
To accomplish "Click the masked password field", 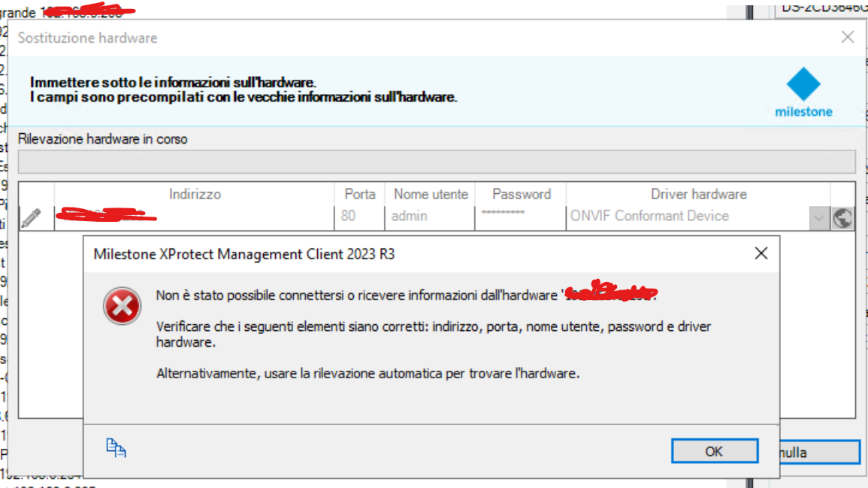I will [520, 217].
